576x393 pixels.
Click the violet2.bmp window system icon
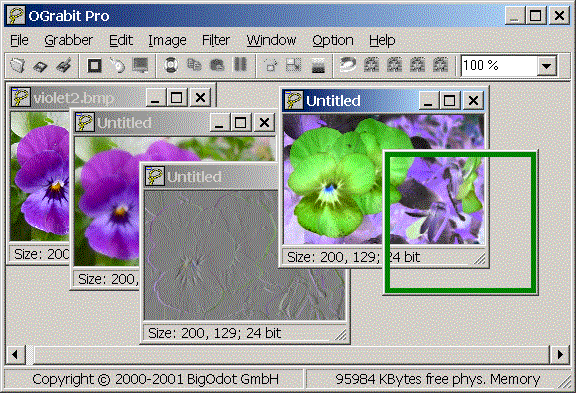pyautogui.click(x=20, y=98)
